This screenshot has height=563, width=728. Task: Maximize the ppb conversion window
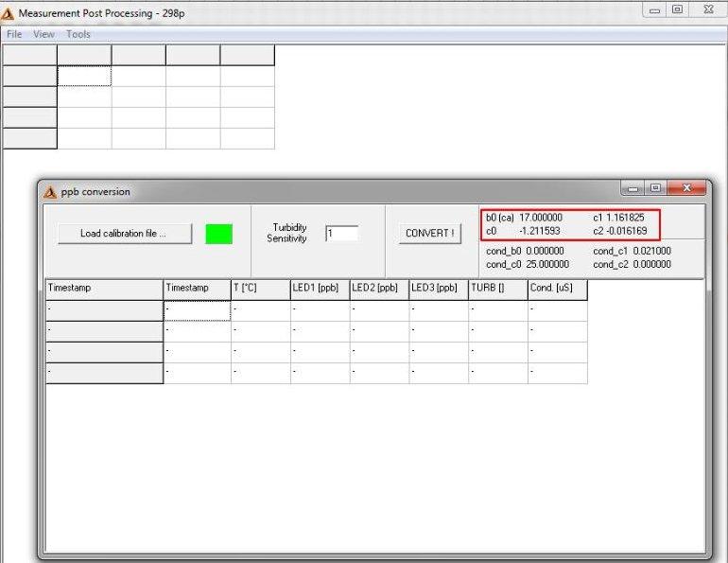click(655, 188)
